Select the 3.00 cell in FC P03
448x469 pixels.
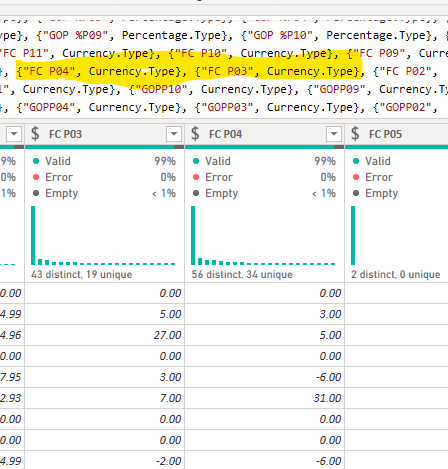(x=104, y=377)
